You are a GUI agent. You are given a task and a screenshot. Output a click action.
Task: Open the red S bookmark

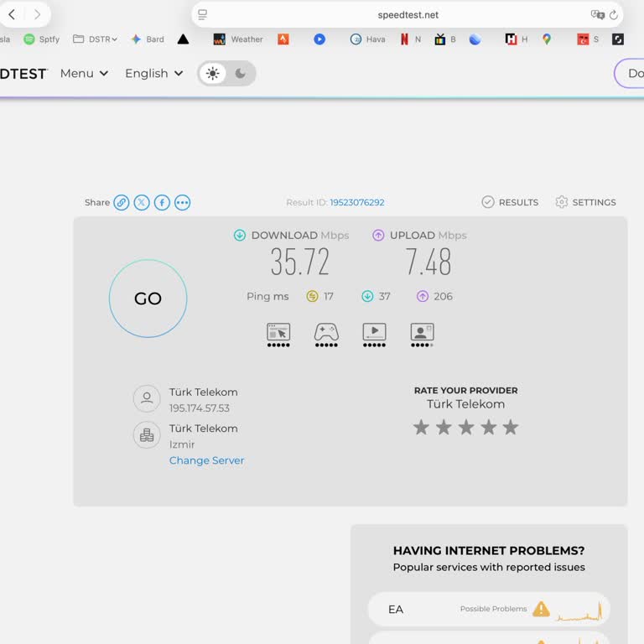point(588,39)
